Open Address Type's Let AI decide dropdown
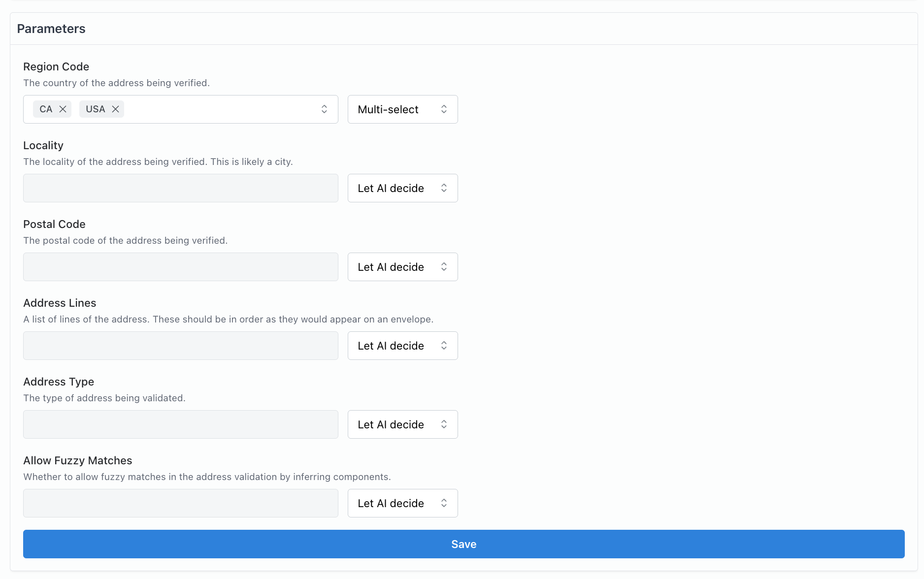The width and height of the screenshot is (924, 579). pyautogui.click(x=402, y=424)
